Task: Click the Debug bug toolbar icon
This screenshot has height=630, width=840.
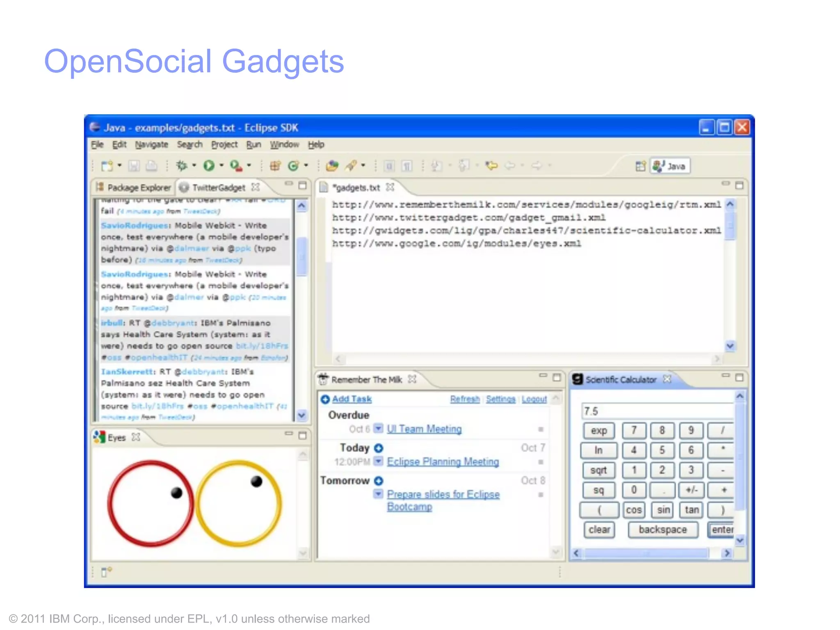Action: 182,166
